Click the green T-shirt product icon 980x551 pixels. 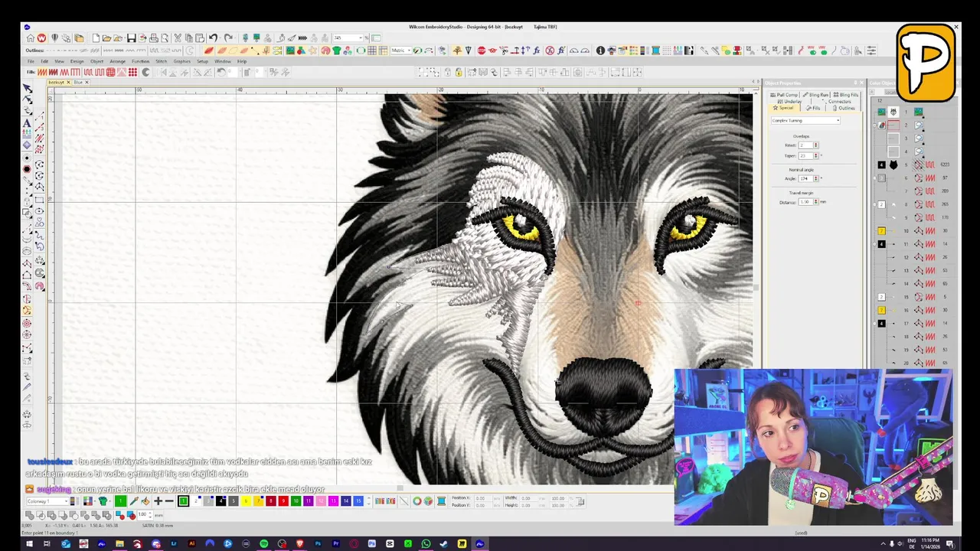pos(336,51)
